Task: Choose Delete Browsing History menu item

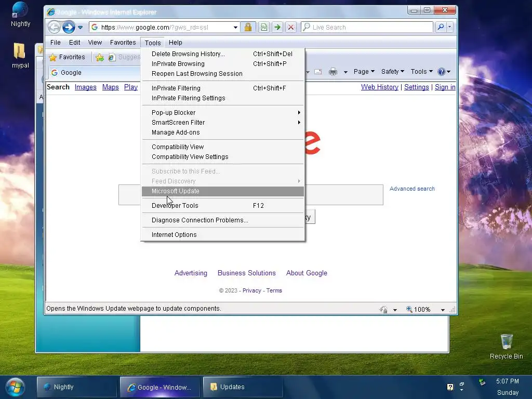Action: point(222,54)
